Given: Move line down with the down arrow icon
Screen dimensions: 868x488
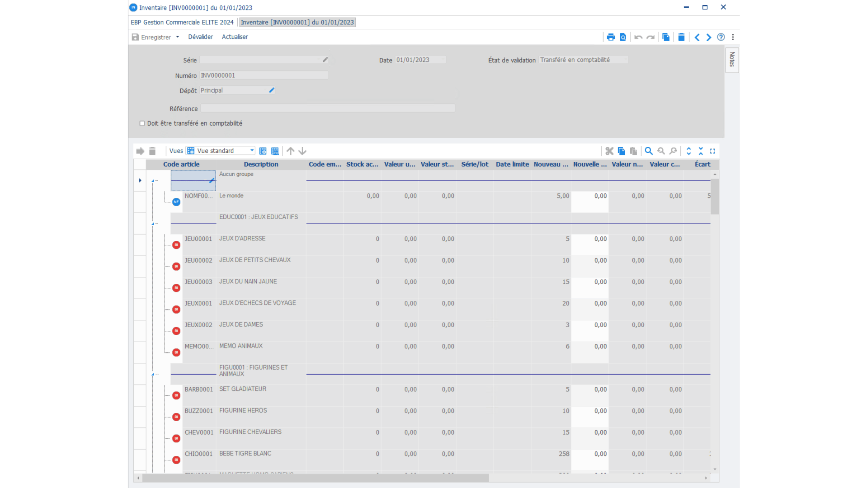Looking at the screenshot, I should [x=302, y=151].
